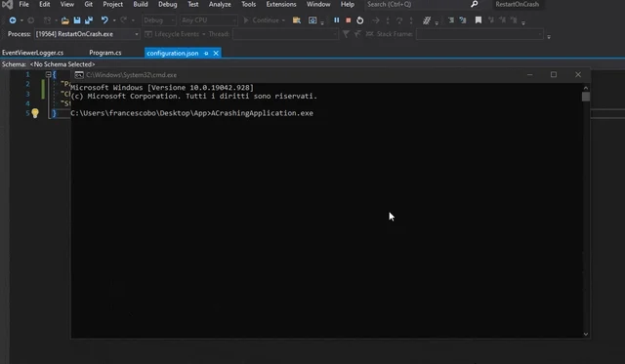This screenshot has width=625, height=364.
Task: Open the Any CPU platform dropdown
Action: click(208, 20)
